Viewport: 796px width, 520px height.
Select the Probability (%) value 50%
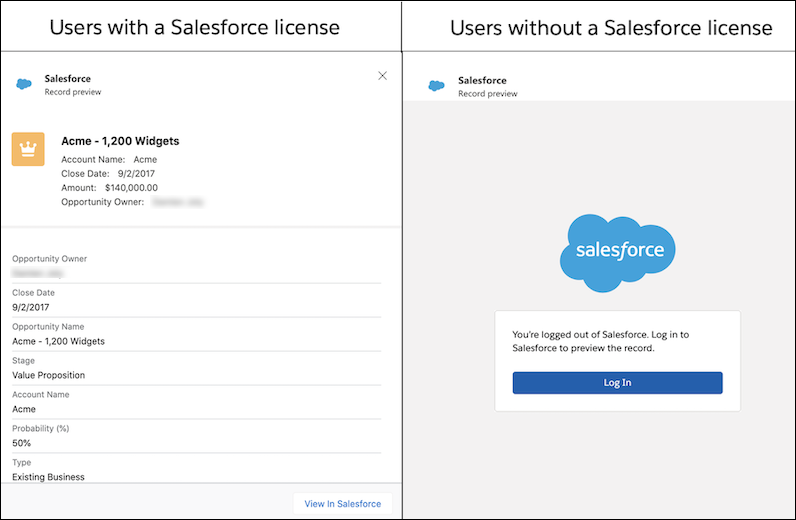[22, 443]
